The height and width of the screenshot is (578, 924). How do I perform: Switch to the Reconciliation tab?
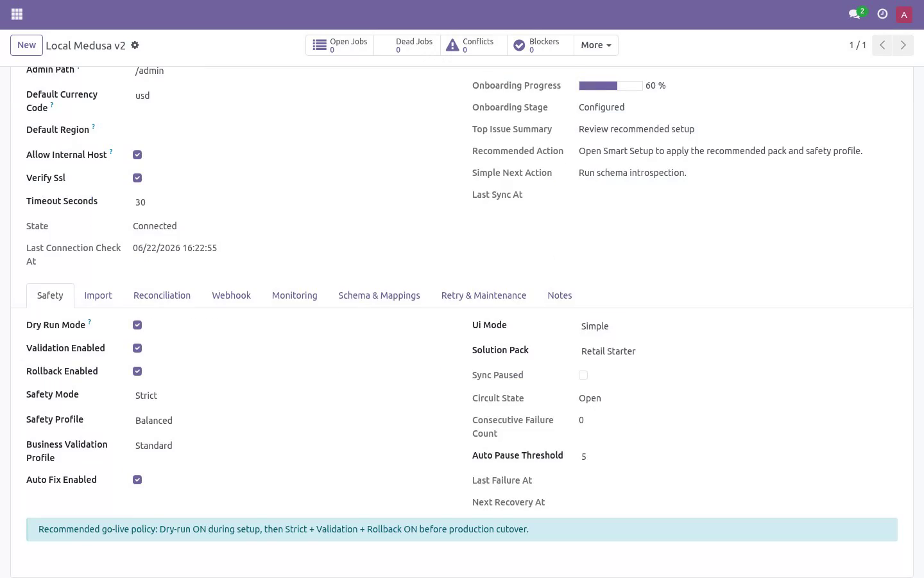[162, 295]
